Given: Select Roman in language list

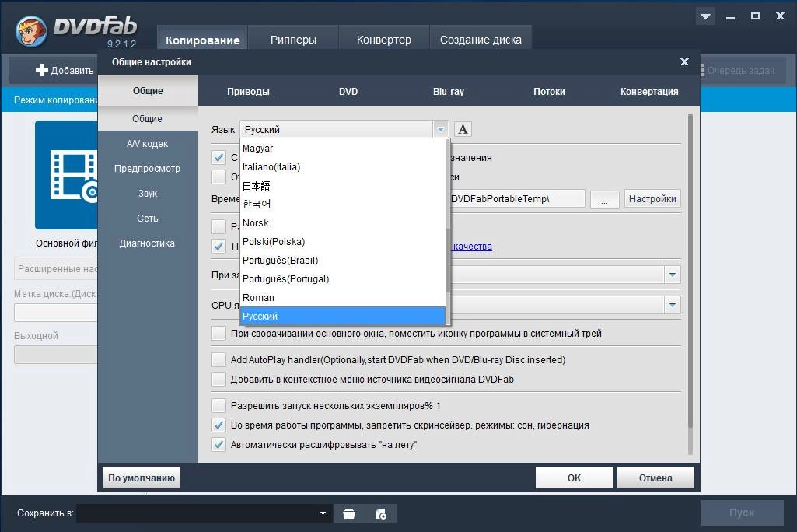Looking at the screenshot, I should pyautogui.click(x=343, y=298).
